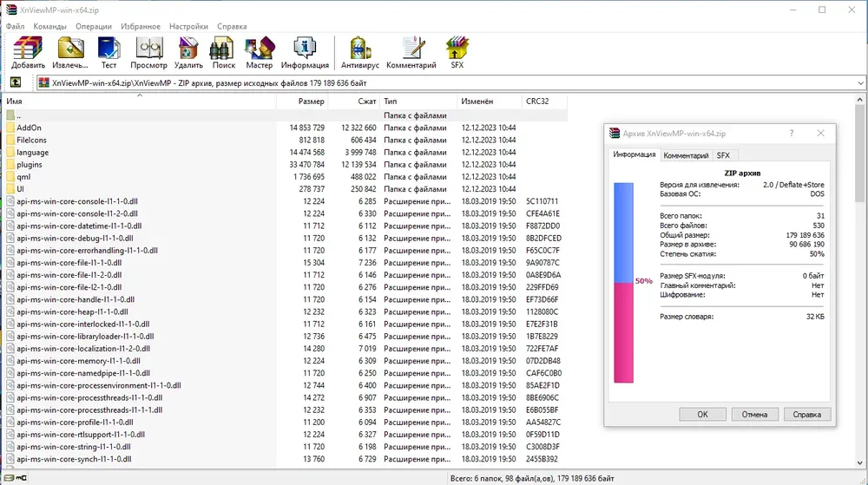Sort by the Имя column header
868x485 pixels.
tap(140, 102)
